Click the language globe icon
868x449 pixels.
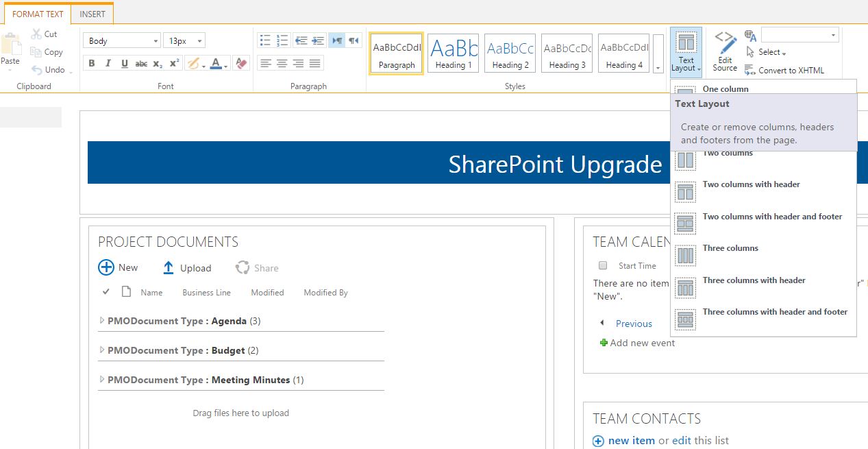[751, 36]
